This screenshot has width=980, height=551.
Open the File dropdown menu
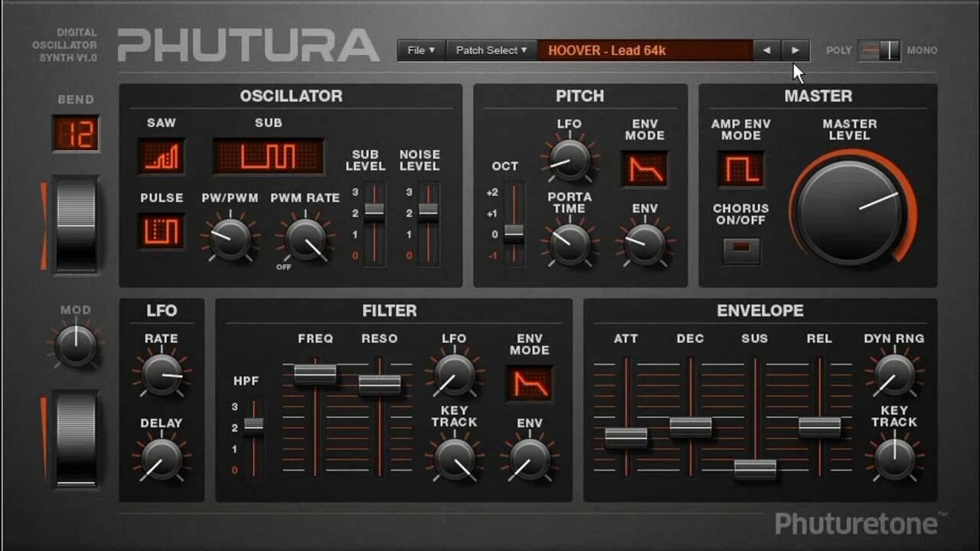tap(421, 51)
